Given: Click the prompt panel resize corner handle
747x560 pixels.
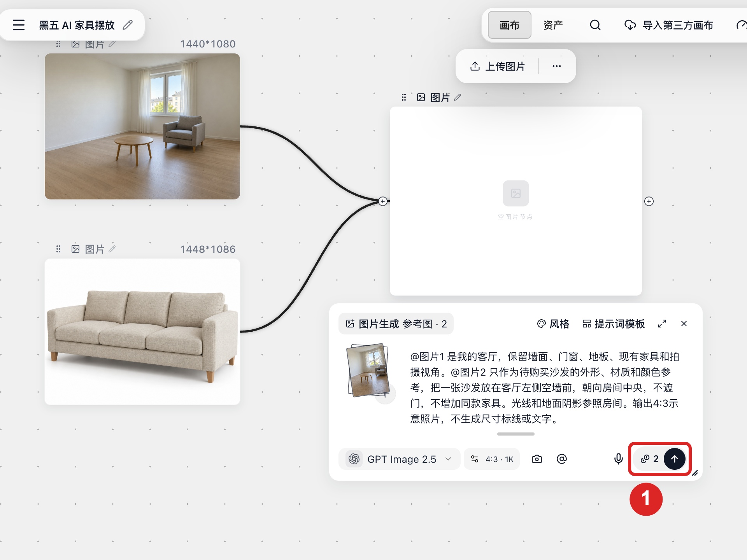Looking at the screenshot, I should pyautogui.click(x=695, y=473).
